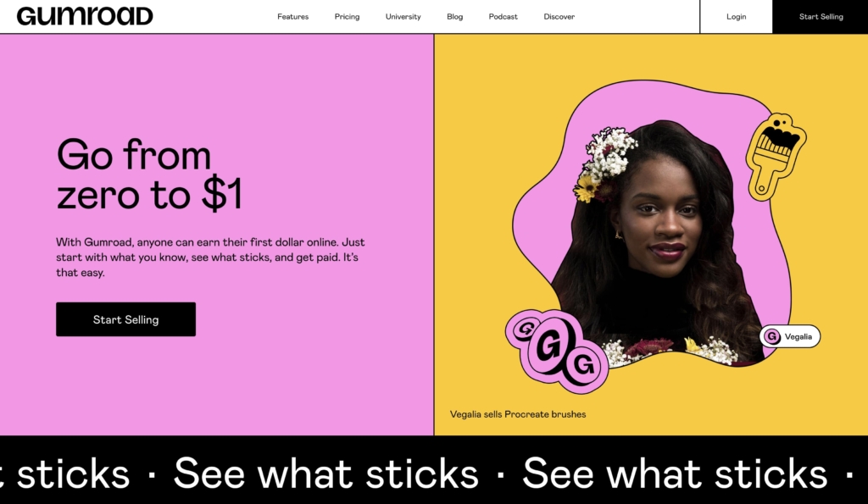The width and height of the screenshot is (868, 504).
Task: Click the G avatar in Vegalia badge
Action: (x=772, y=336)
